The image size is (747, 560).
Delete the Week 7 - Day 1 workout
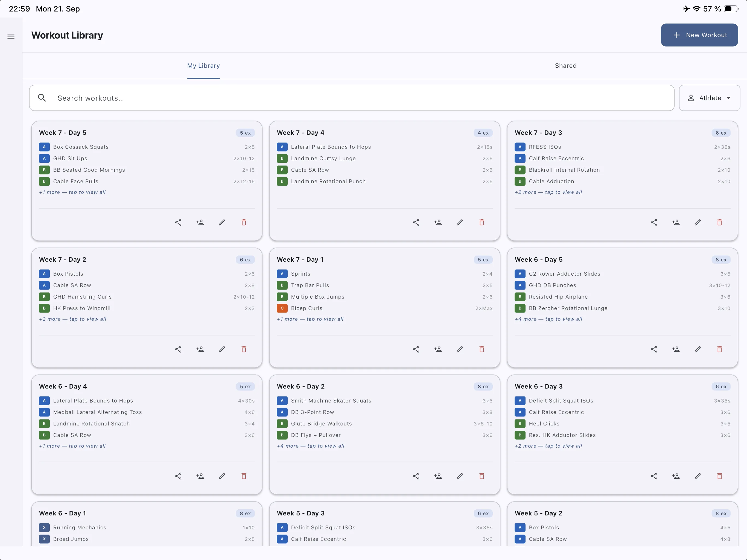coord(482,349)
